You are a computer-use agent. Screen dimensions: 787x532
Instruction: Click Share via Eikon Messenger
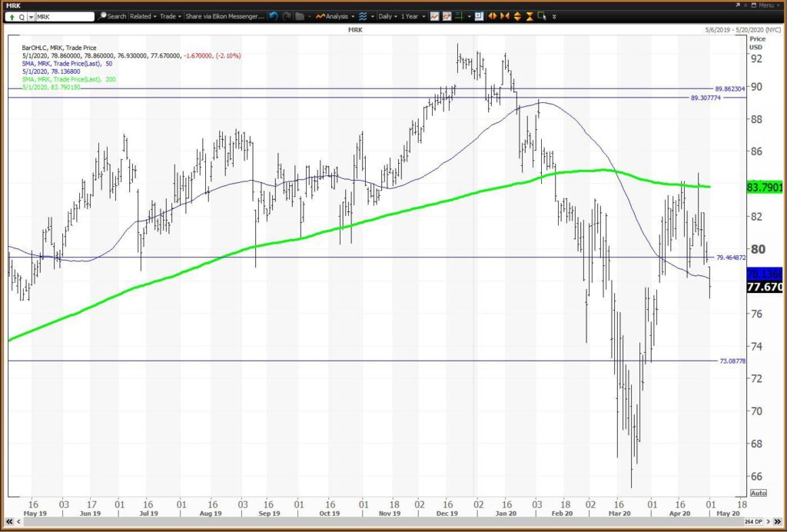pos(224,17)
